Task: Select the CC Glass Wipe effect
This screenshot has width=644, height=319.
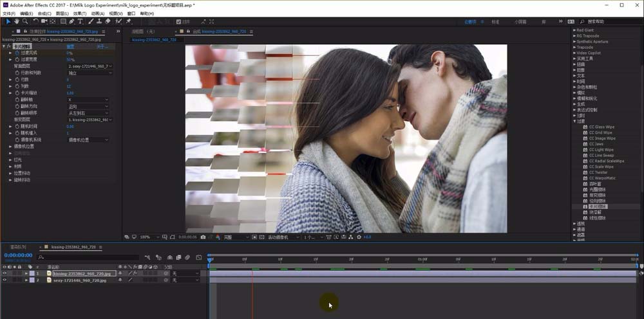Action: (x=600, y=127)
